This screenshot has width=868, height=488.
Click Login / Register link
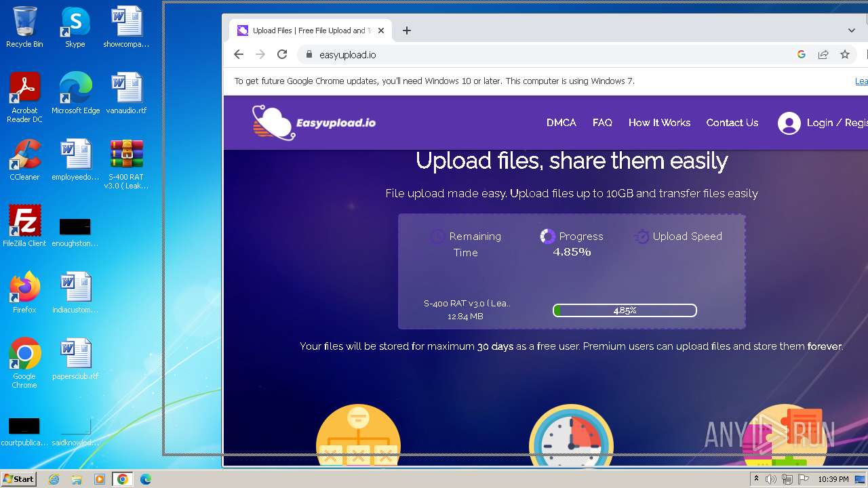click(x=837, y=123)
